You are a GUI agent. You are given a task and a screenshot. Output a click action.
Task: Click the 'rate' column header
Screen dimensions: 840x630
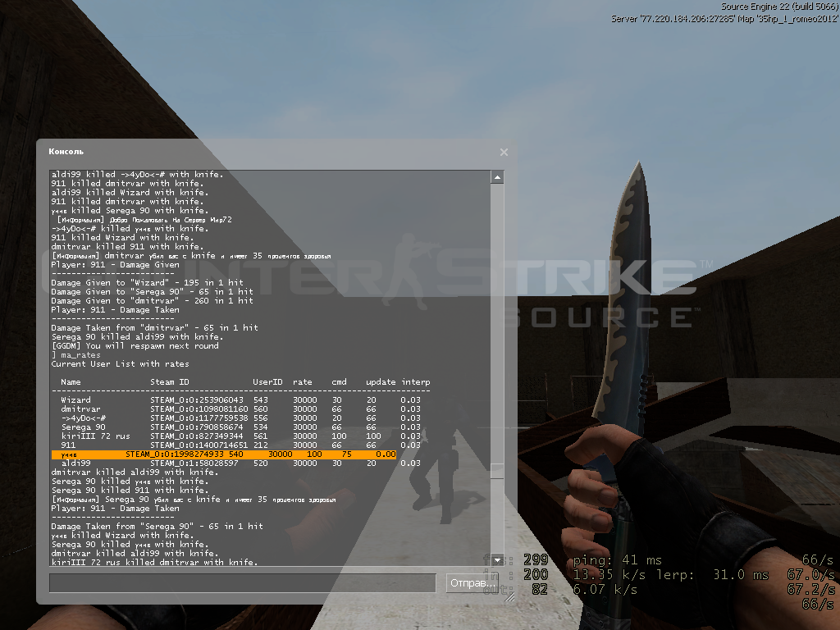coord(302,382)
